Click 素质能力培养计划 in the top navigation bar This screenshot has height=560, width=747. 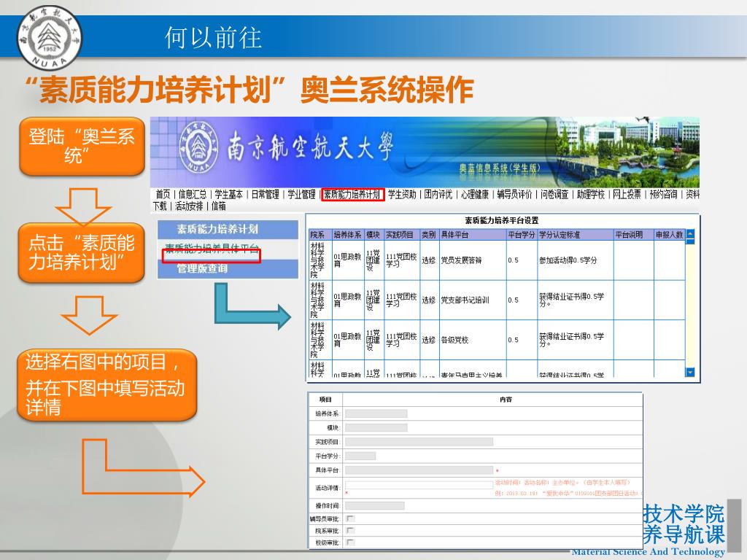(x=352, y=194)
